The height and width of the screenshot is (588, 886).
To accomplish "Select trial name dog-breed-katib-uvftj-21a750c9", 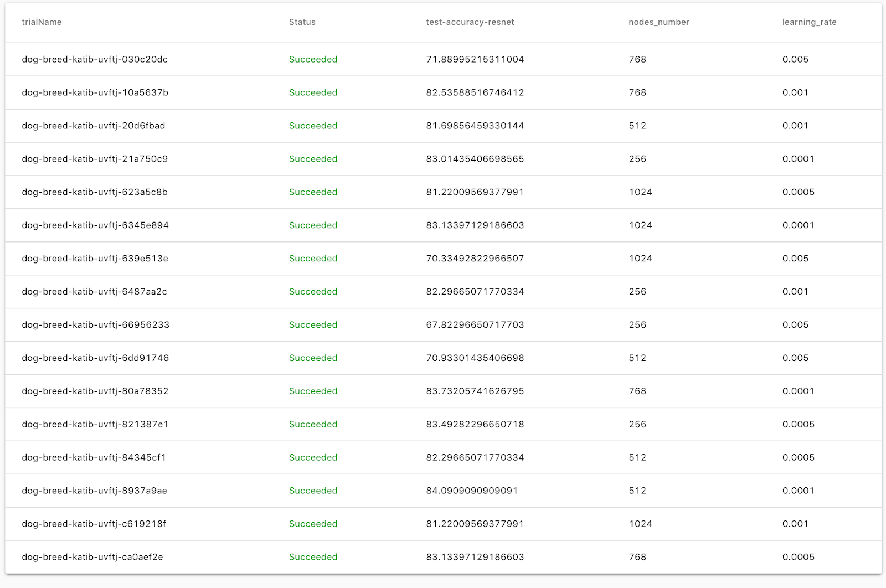I will (x=95, y=159).
